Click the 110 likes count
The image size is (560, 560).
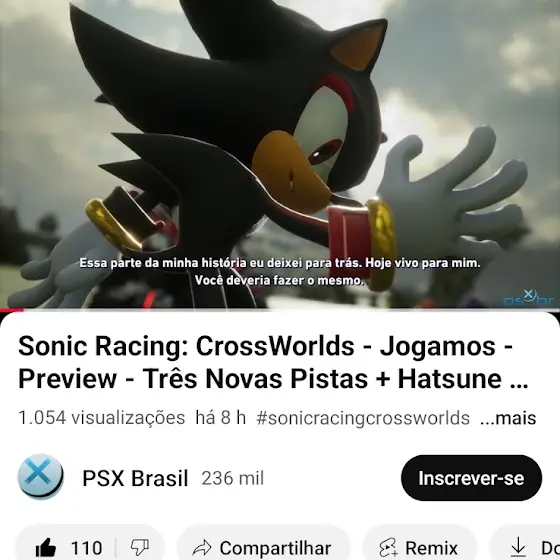click(87, 548)
